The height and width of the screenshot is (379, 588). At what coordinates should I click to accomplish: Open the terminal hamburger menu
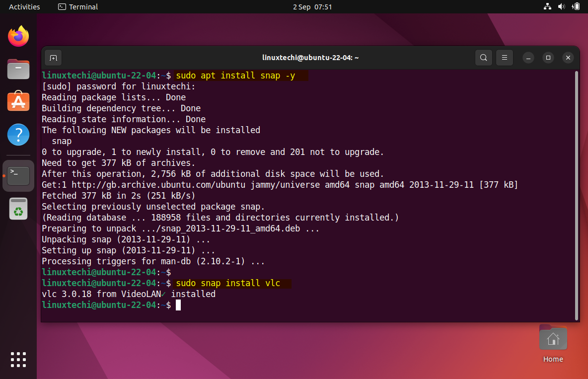coord(505,58)
